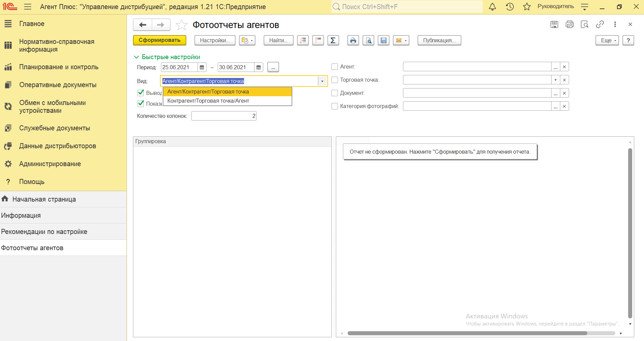Toggle the Вывод... checkbox
This screenshot has height=341, width=644.
[x=141, y=93]
